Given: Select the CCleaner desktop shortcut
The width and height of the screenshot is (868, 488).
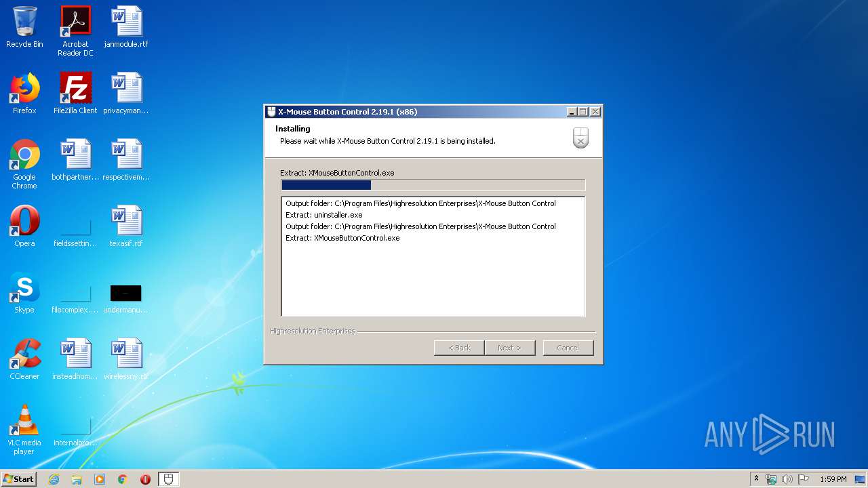Looking at the screenshot, I should [x=24, y=359].
